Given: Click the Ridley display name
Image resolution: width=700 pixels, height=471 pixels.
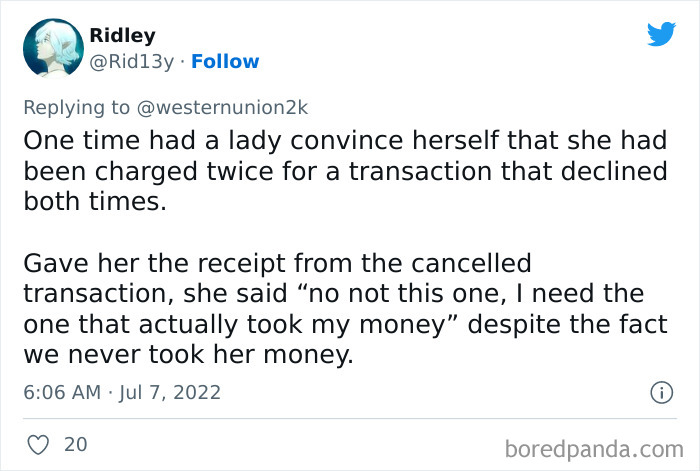Looking at the screenshot, I should pyautogui.click(x=122, y=35).
